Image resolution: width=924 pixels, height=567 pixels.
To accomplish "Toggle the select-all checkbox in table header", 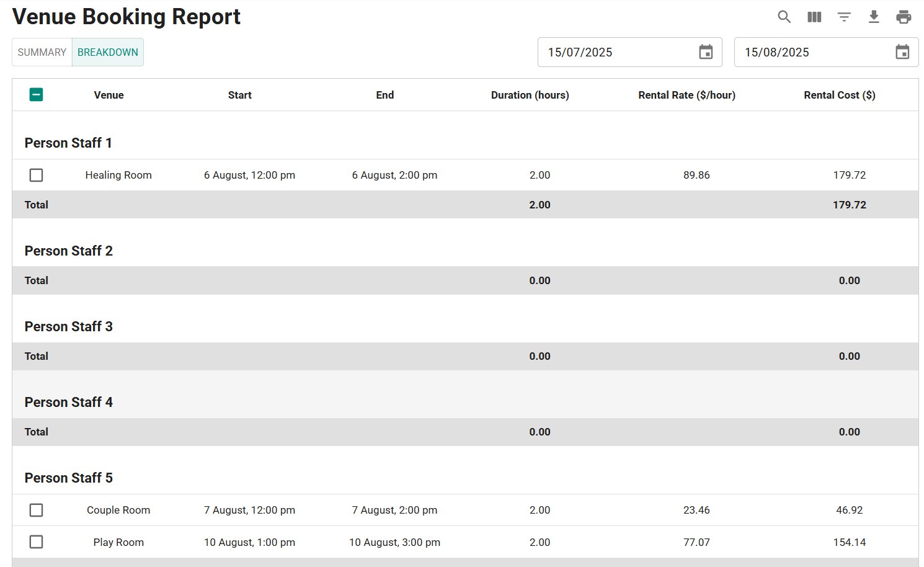I will click(37, 95).
